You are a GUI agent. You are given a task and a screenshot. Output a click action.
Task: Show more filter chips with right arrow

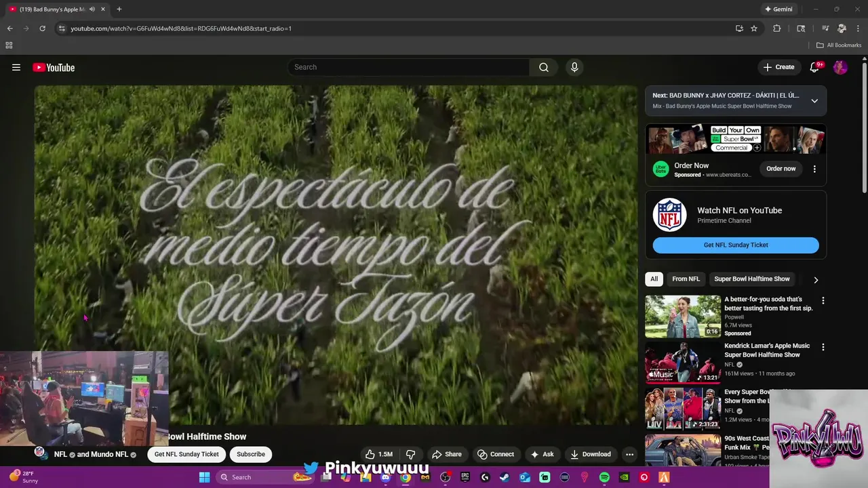pyautogui.click(x=816, y=279)
